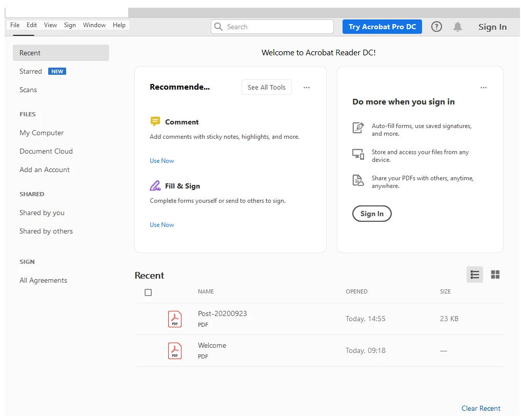521x420 pixels.
Task: Open the View menu
Action: point(50,25)
